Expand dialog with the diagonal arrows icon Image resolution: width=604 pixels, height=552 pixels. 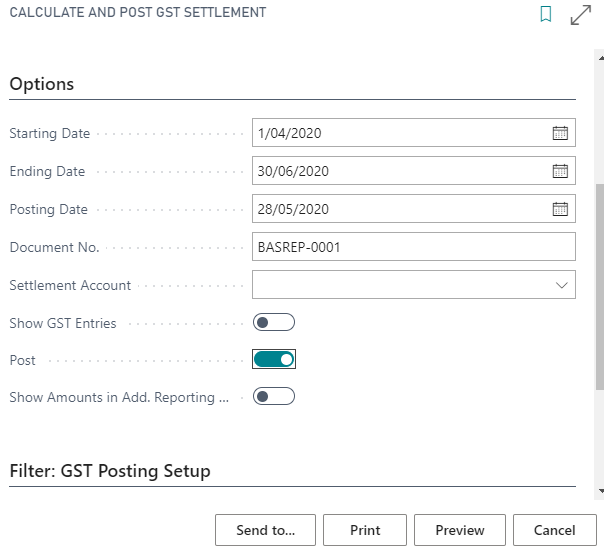pos(580,15)
